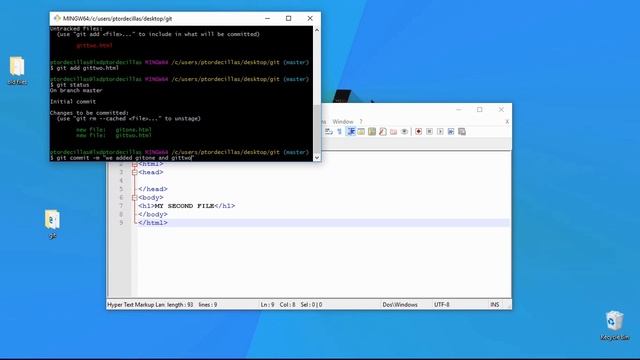Maximize the MINGW64 terminal window
Viewport: 640px width, 360px height.
[x=289, y=18]
